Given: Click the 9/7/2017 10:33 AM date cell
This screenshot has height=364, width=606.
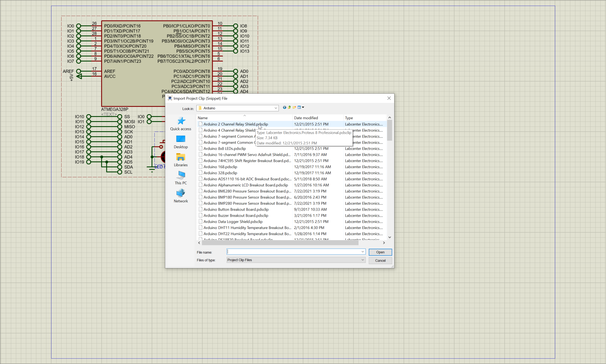Looking at the screenshot, I should click(311, 209).
